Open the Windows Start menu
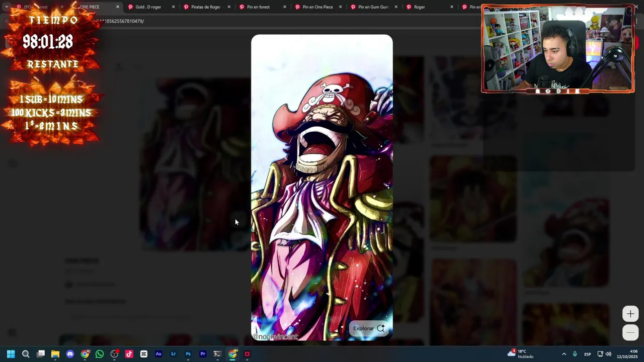644x362 pixels. click(x=11, y=354)
